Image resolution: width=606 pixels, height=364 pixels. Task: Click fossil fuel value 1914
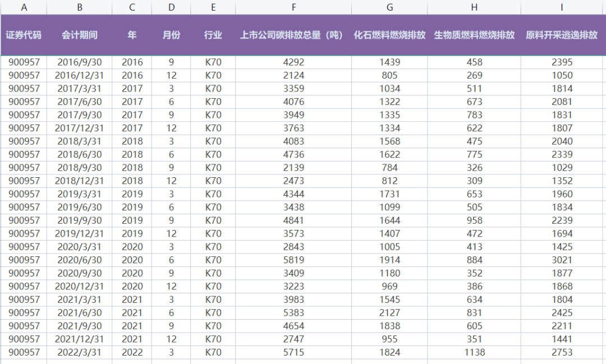click(389, 260)
